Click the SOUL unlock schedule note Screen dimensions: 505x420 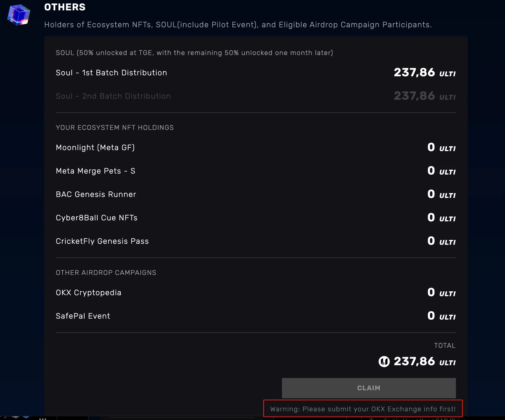194,53
